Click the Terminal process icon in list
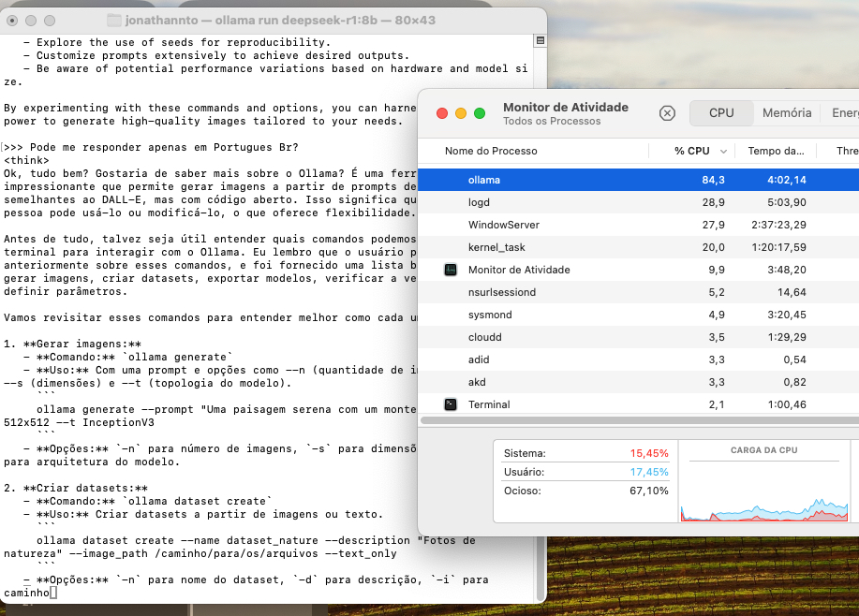The image size is (859, 616). click(x=451, y=404)
